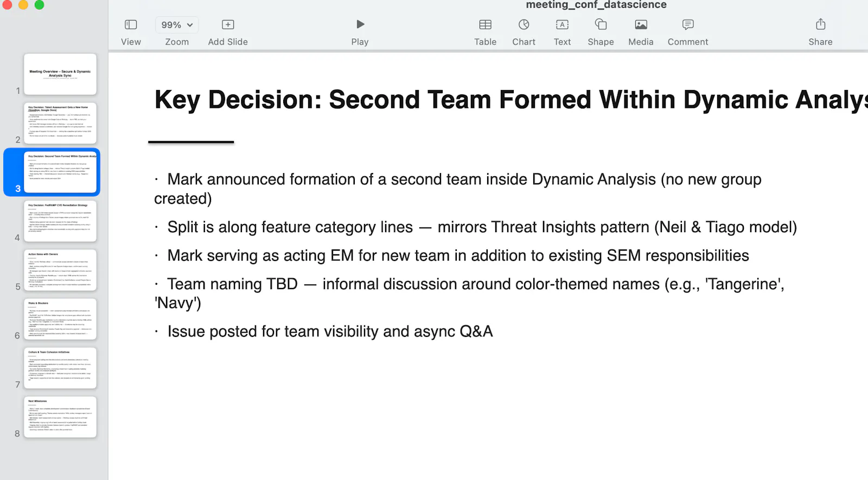Select slide 6 Risks & Blockers thumbnail
Image resolution: width=868 pixels, height=480 pixels.
click(x=60, y=319)
